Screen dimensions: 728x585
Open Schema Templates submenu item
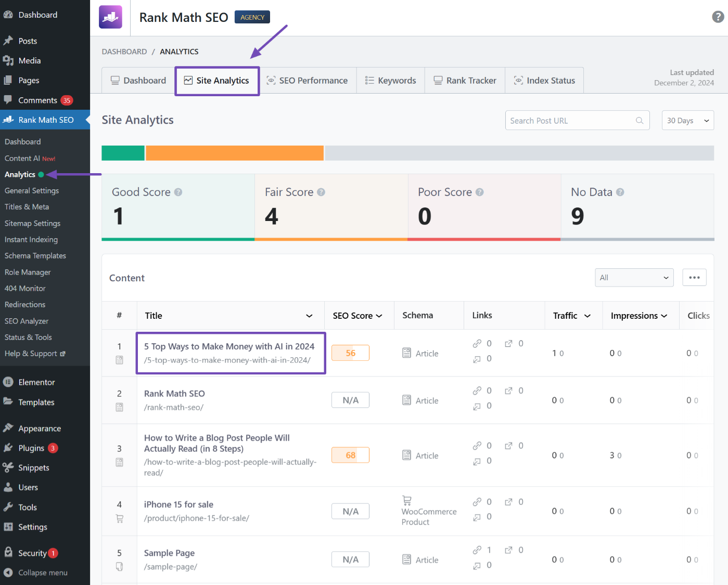pos(35,256)
